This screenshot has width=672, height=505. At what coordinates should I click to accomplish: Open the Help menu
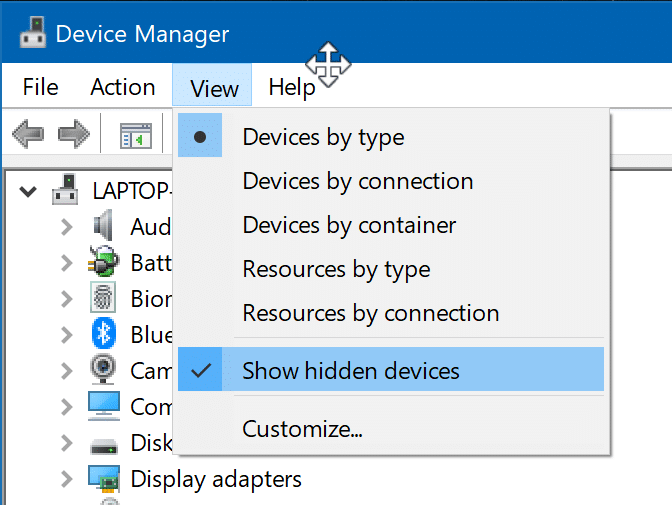point(292,87)
